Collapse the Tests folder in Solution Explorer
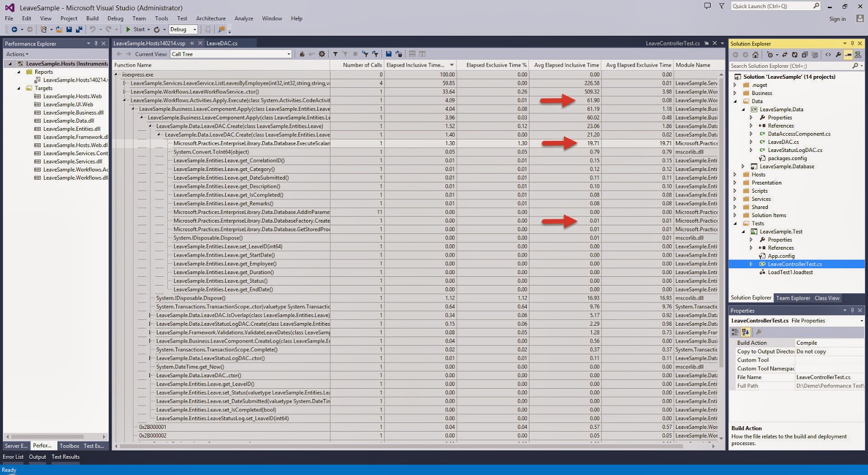Viewport: 868px width, 475px height. point(736,224)
